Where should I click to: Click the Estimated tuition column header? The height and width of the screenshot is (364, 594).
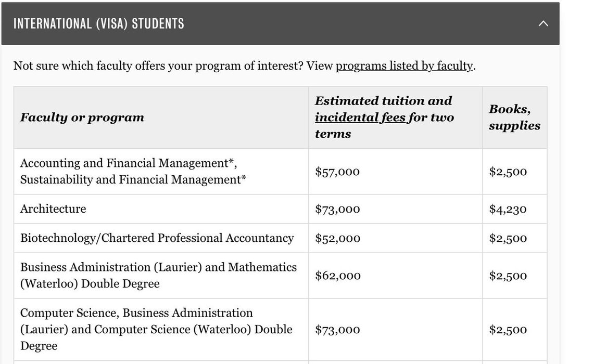tap(383, 101)
